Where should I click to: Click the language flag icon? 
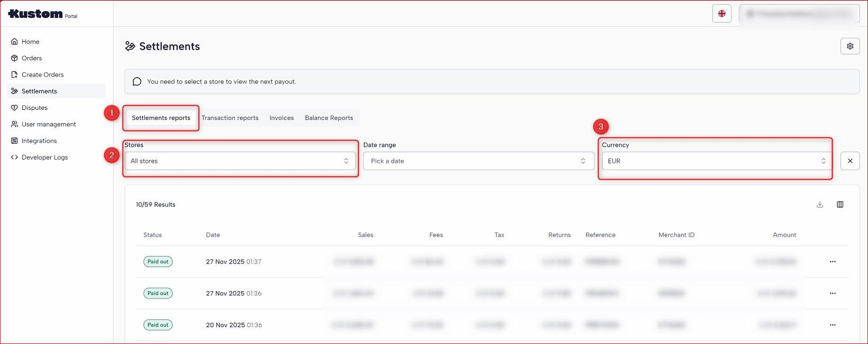(x=722, y=14)
